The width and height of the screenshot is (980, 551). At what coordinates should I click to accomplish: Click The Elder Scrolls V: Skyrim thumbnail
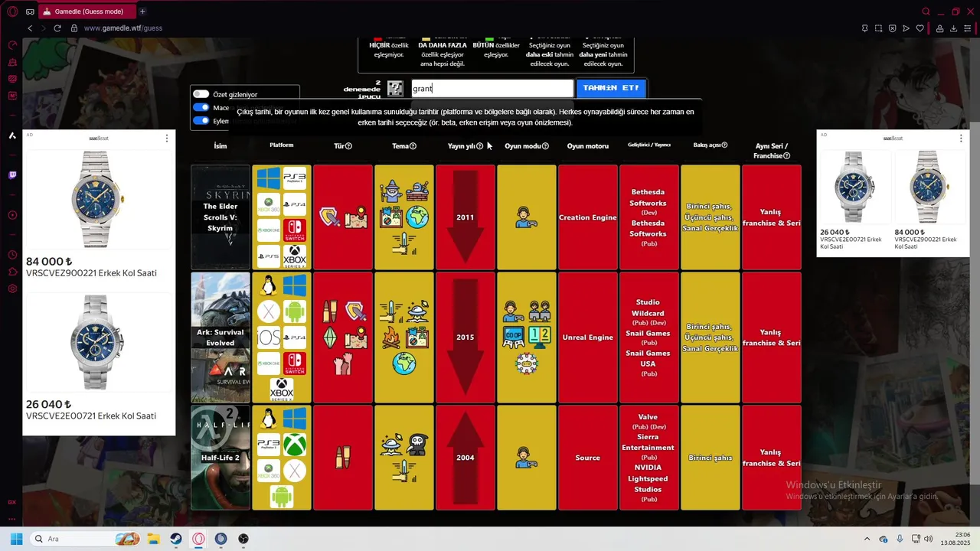click(220, 217)
